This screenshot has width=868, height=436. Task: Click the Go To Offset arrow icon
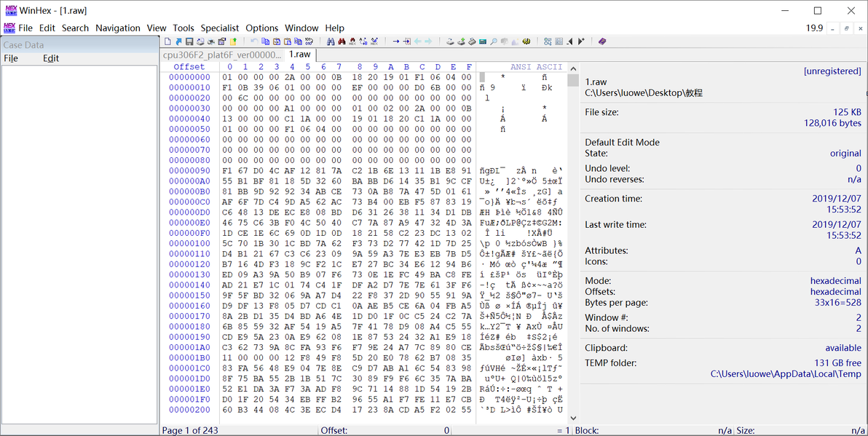[396, 41]
